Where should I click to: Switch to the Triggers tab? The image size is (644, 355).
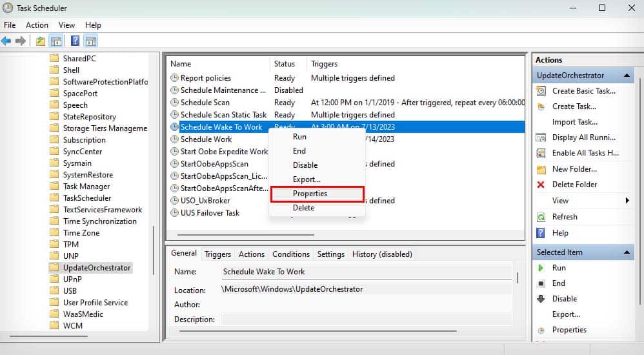click(217, 254)
